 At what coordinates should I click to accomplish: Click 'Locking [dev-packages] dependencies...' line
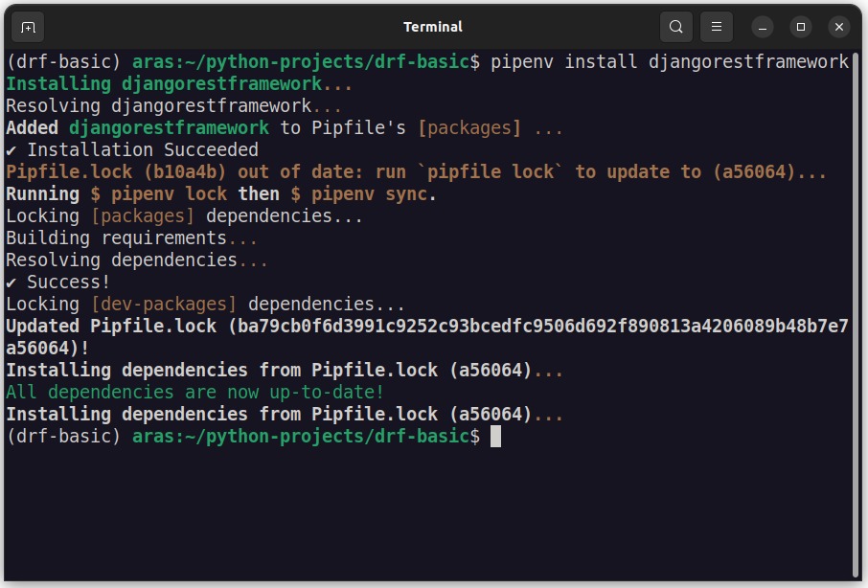(x=205, y=305)
